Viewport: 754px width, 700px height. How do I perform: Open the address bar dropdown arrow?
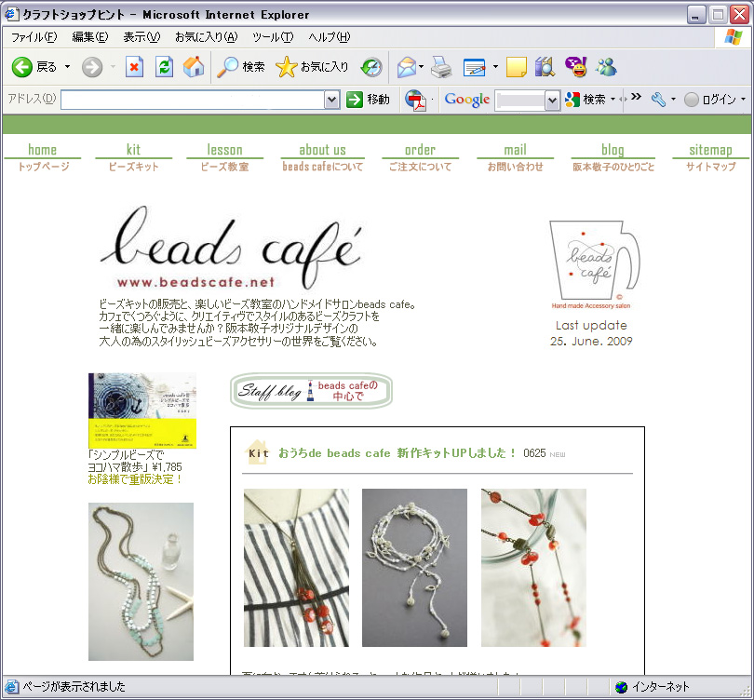331,100
